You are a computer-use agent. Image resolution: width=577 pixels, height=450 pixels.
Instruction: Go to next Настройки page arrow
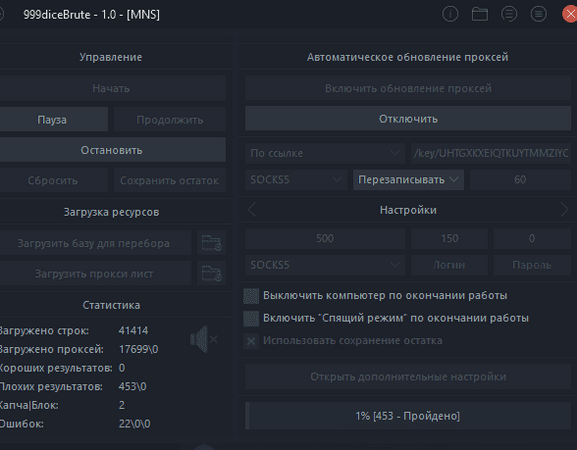[x=564, y=210]
